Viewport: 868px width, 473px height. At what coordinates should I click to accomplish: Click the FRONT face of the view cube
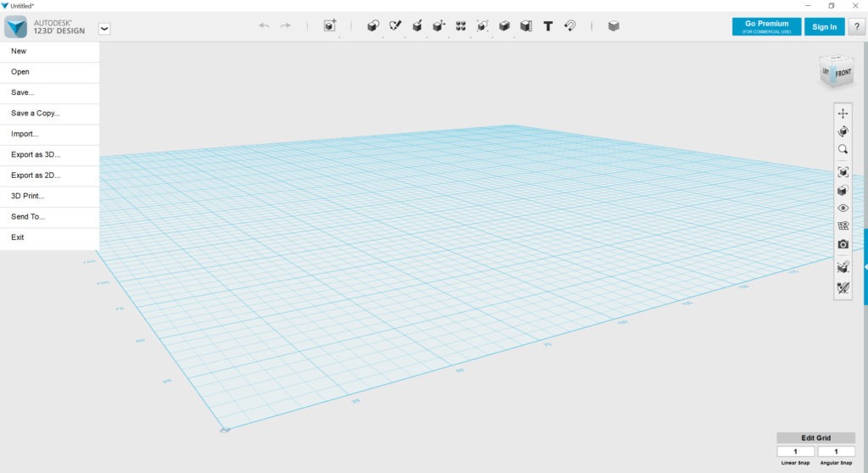point(843,74)
